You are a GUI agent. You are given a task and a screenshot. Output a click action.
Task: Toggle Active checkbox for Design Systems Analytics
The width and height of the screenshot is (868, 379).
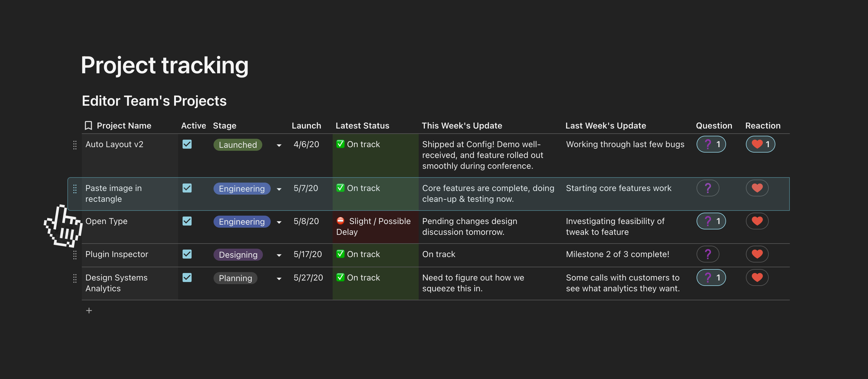tap(187, 278)
